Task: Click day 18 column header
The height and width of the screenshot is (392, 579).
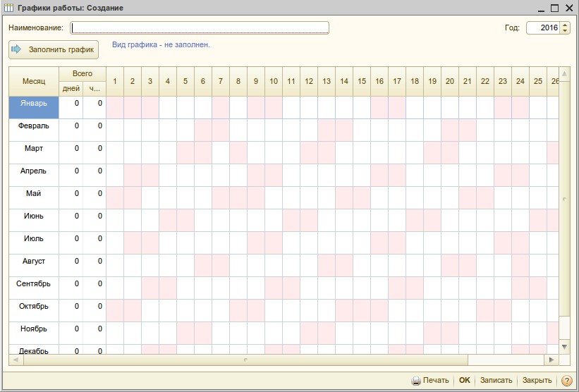Action: point(415,81)
